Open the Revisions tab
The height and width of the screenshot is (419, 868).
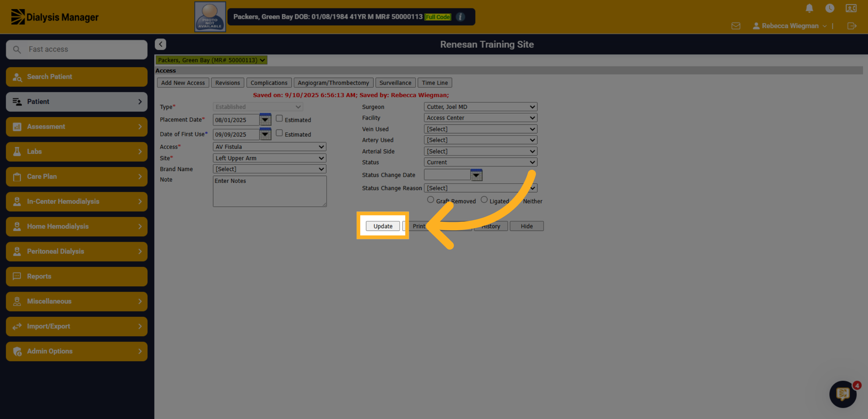tap(227, 83)
